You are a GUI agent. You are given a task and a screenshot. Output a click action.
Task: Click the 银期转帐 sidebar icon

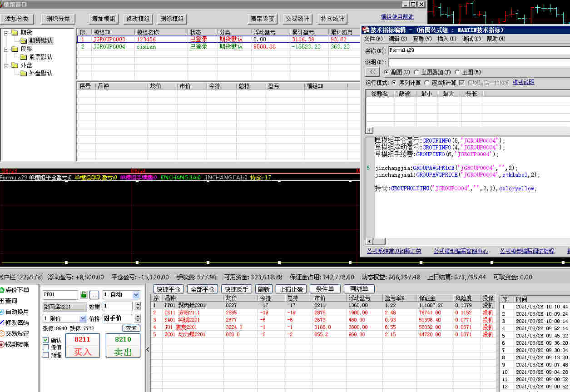tap(2, 344)
